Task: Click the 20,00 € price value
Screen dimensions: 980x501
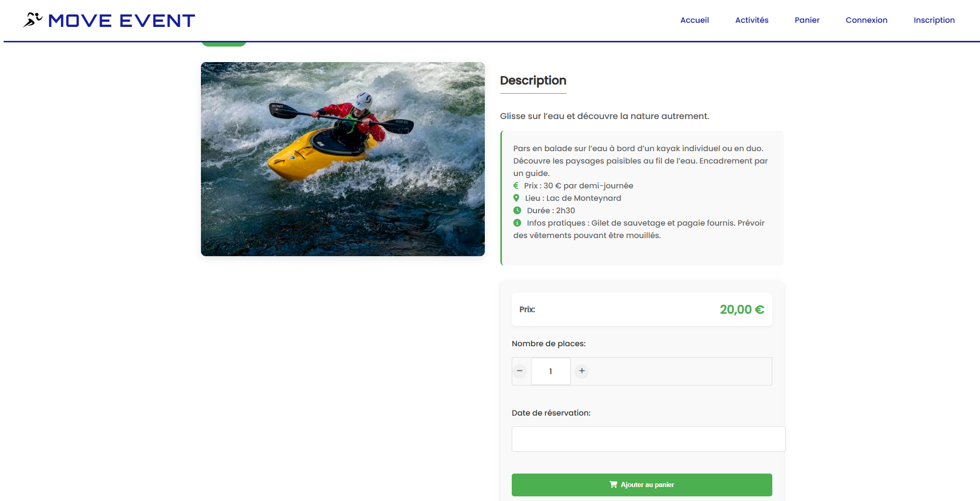Action: [x=742, y=310]
